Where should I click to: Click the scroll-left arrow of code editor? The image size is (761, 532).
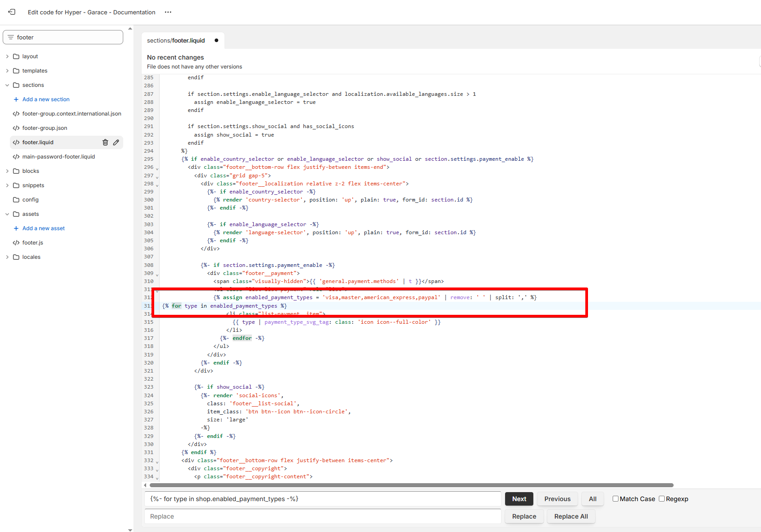click(145, 485)
